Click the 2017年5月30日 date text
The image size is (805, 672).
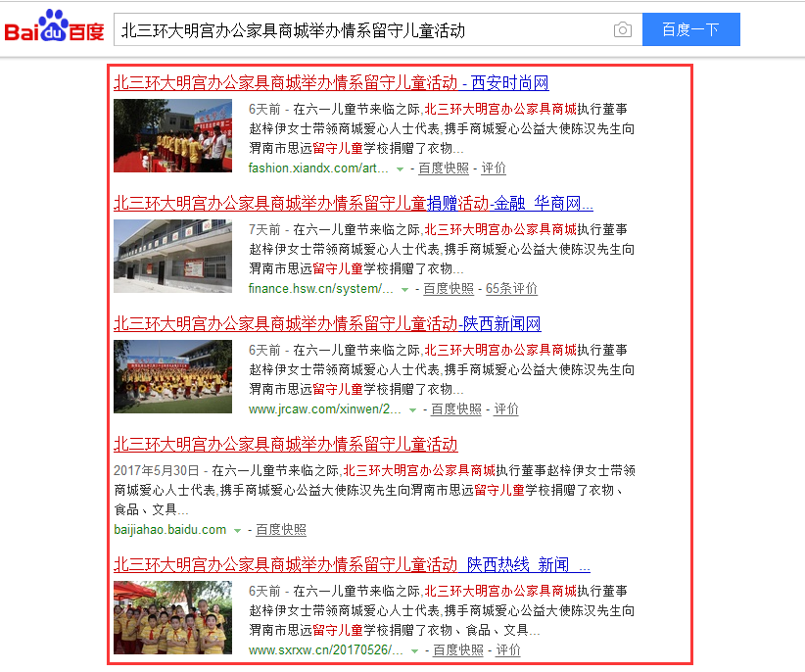pos(156,470)
